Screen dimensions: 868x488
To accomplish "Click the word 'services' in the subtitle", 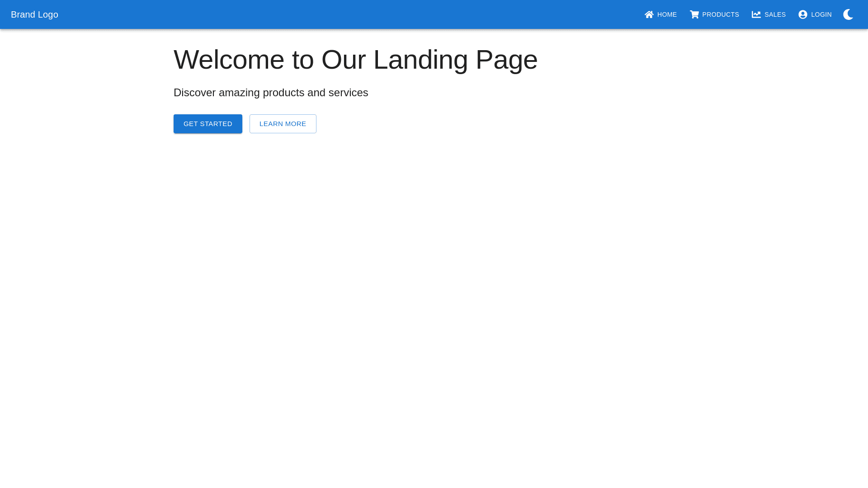I will pyautogui.click(x=348, y=93).
